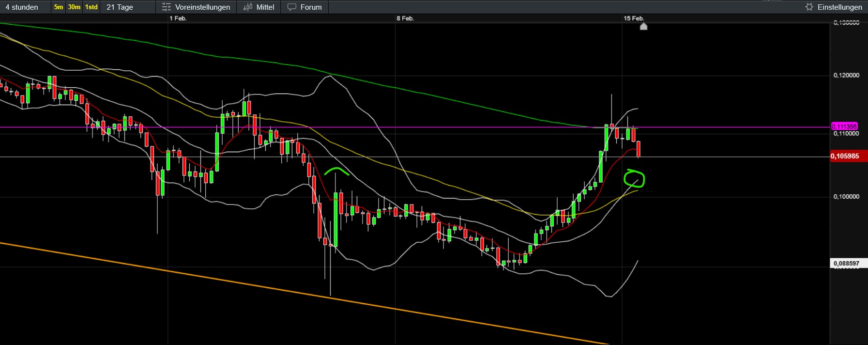
Task: Switch to the 5m timeframe
Action: pyautogui.click(x=59, y=7)
